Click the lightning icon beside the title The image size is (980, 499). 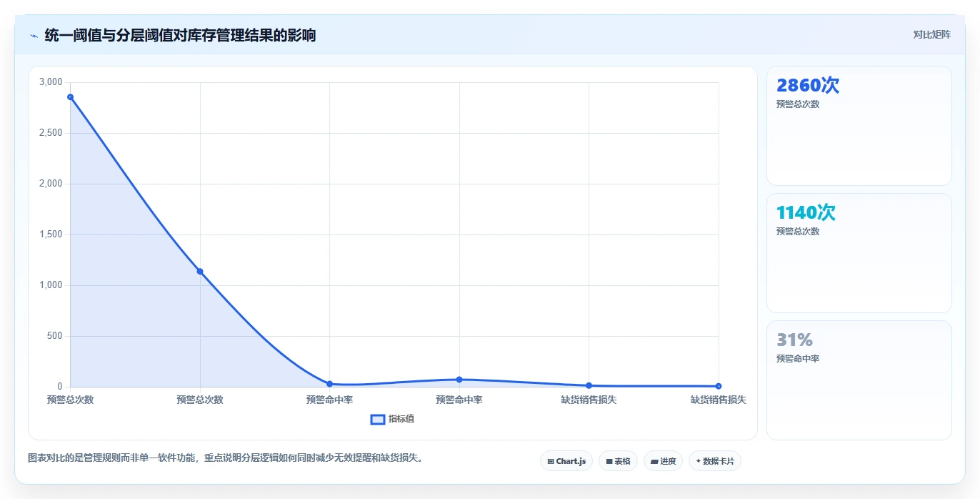(34, 35)
